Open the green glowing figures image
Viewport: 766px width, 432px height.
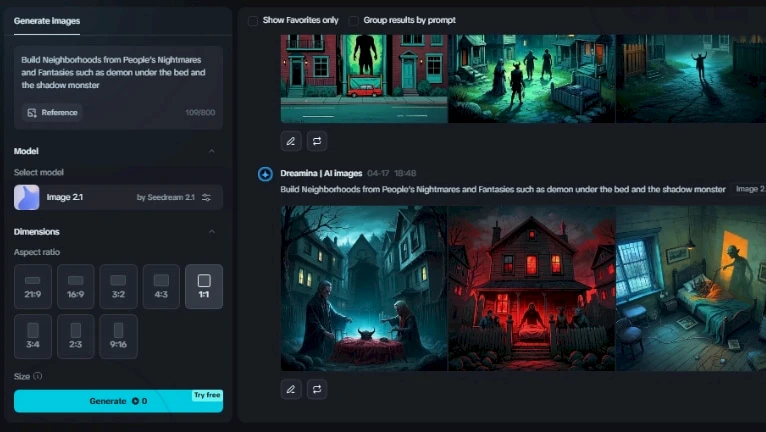pyautogui.click(x=532, y=78)
